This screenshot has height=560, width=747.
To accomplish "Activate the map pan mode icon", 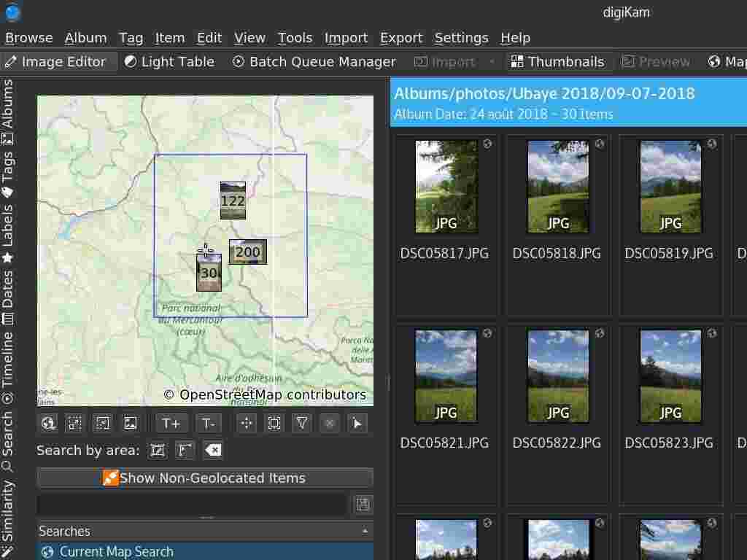I will [x=246, y=423].
